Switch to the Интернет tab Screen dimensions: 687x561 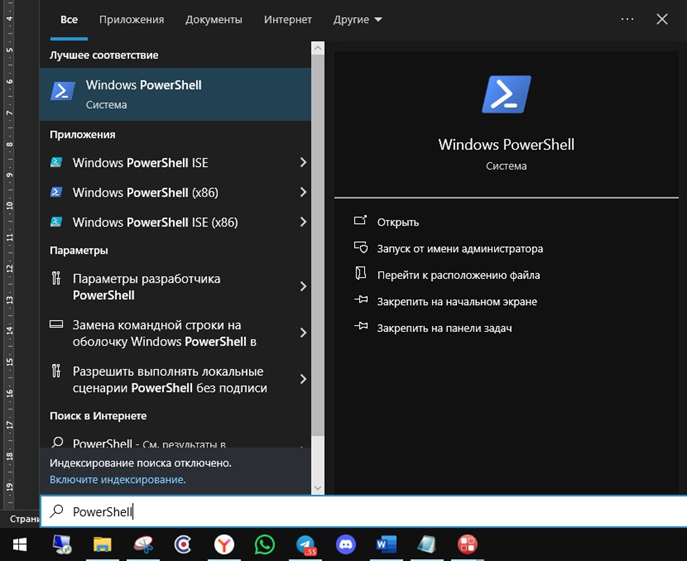[288, 20]
